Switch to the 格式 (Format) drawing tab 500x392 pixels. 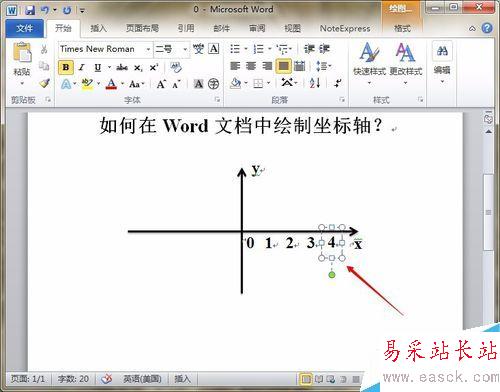pyautogui.click(x=402, y=29)
